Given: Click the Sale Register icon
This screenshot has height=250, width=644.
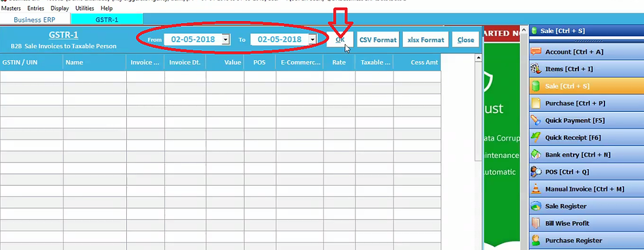Looking at the screenshot, I should pos(536,206).
